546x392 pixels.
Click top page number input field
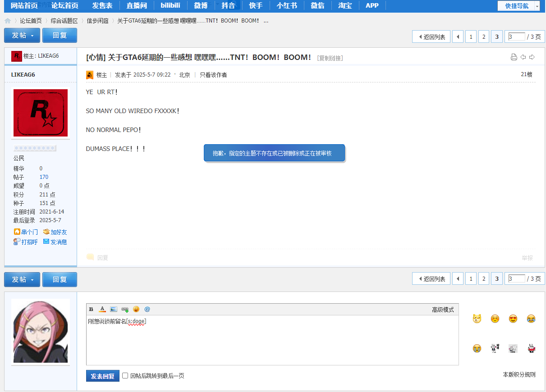coord(517,37)
